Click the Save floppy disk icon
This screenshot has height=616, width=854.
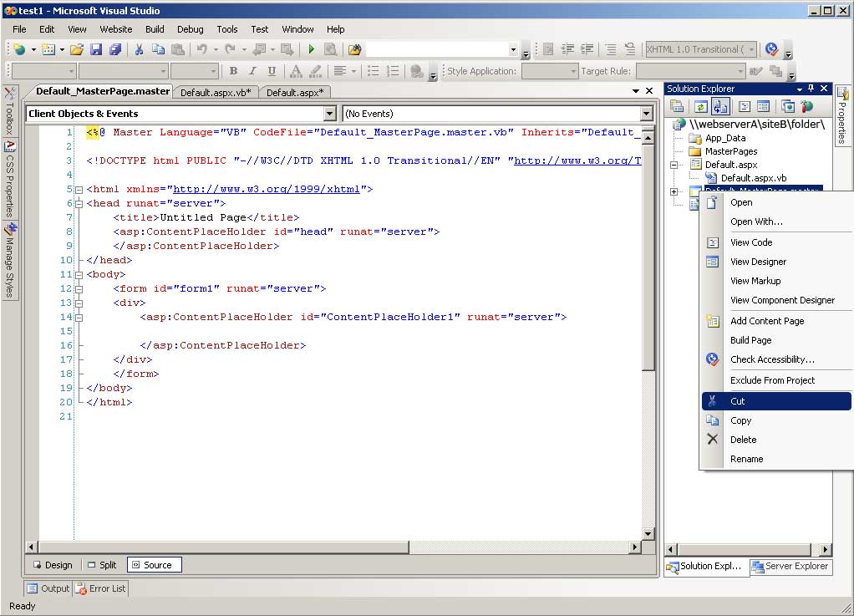(x=96, y=49)
